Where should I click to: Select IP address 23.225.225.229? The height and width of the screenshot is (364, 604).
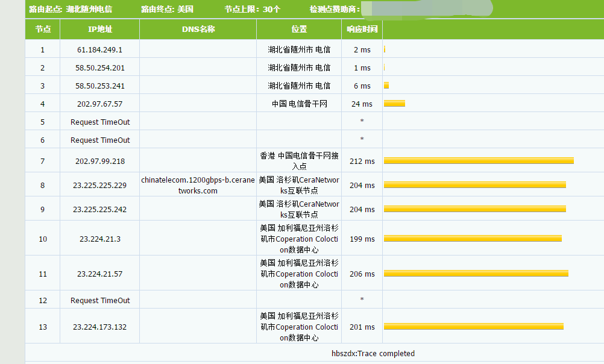click(x=100, y=185)
